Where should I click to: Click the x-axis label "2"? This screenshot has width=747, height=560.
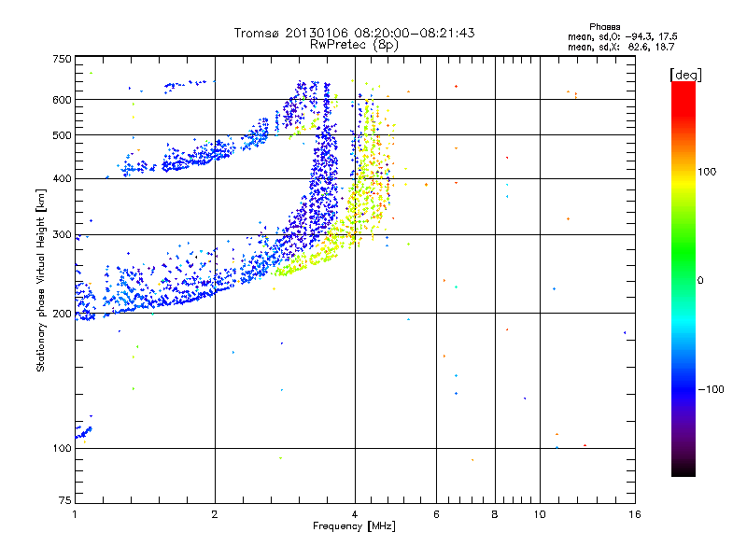tap(215, 514)
